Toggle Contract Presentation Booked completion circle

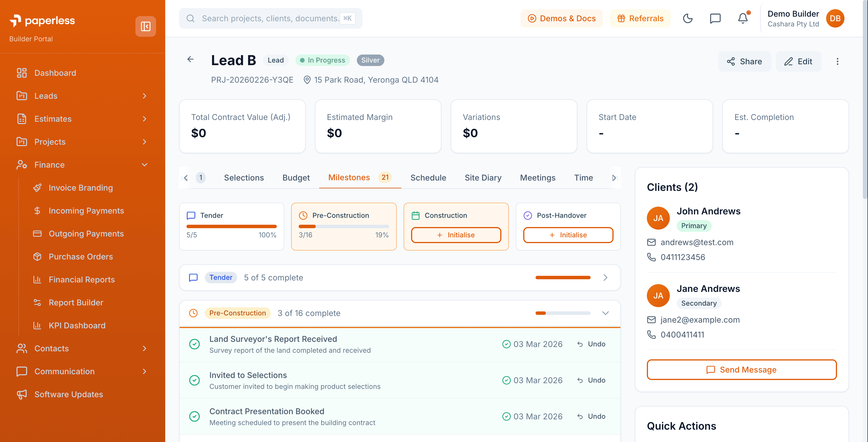pyautogui.click(x=194, y=416)
